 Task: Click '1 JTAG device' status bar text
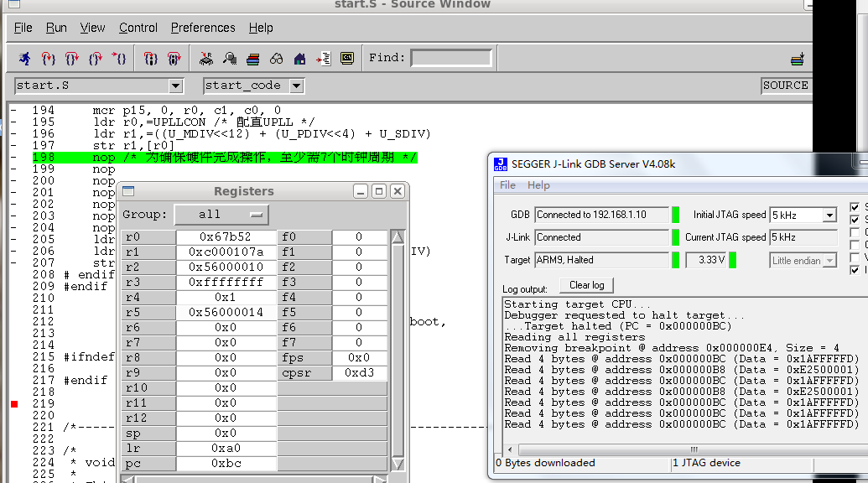(x=706, y=463)
